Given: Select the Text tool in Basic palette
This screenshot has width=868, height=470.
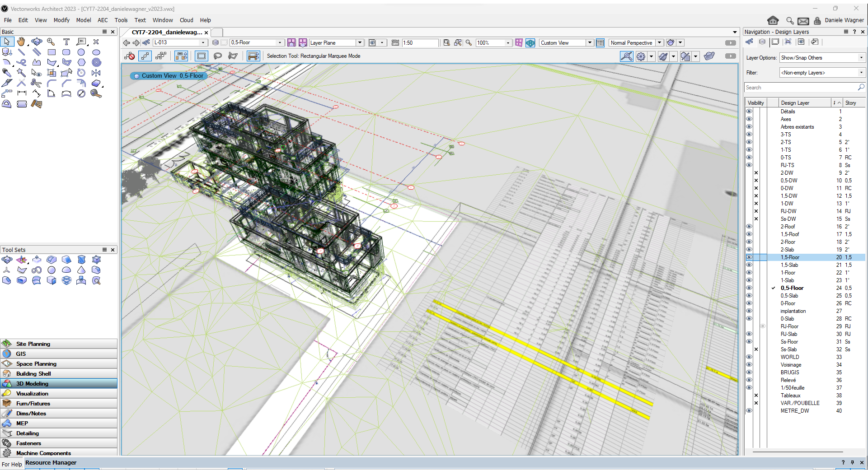Looking at the screenshot, I should click(66, 42).
